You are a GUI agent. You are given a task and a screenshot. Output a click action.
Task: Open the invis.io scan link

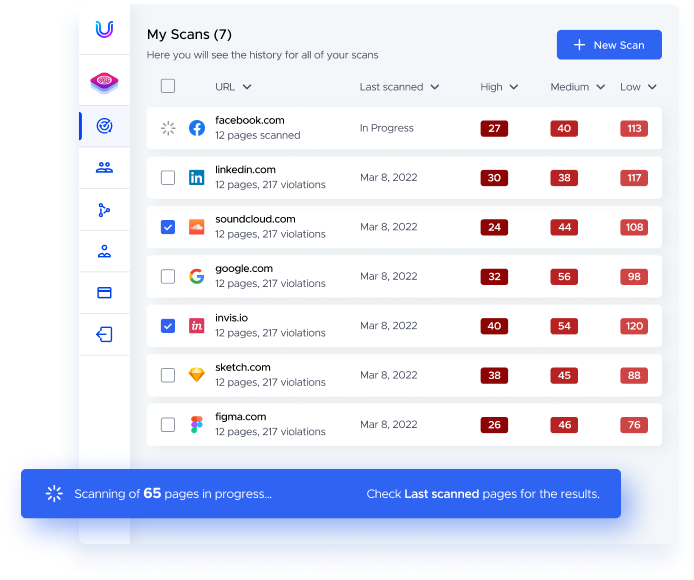pos(231,318)
